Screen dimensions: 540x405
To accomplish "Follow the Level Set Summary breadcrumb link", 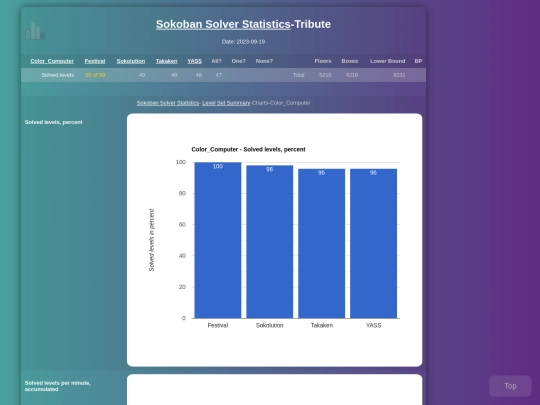I will coord(226,103).
